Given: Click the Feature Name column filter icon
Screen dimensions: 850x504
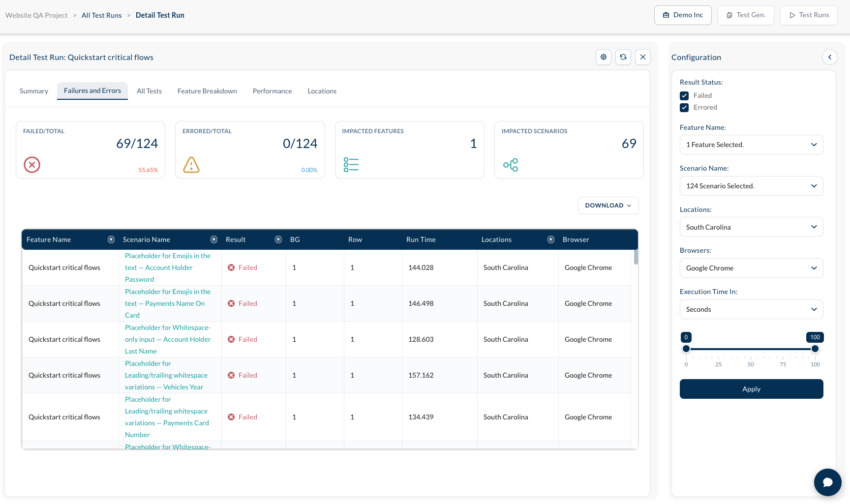Looking at the screenshot, I should (x=111, y=239).
